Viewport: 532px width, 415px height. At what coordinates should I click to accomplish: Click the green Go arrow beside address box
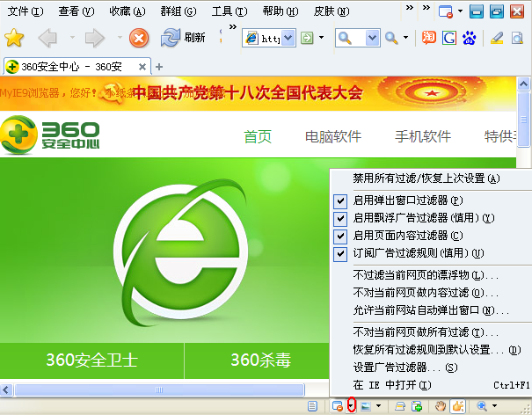coord(307,38)
